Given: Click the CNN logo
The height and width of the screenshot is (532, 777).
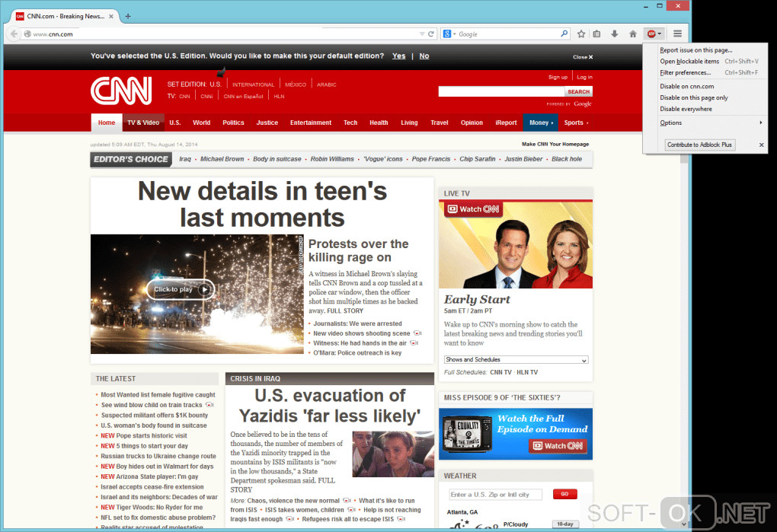Looking at the screenshot, I should [x=121, y=91].
